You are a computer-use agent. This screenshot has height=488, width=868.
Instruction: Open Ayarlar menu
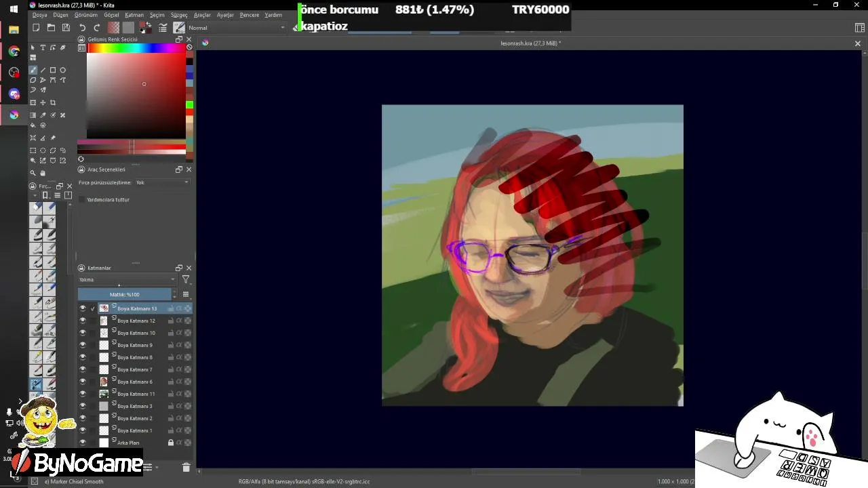pos(225,15)
